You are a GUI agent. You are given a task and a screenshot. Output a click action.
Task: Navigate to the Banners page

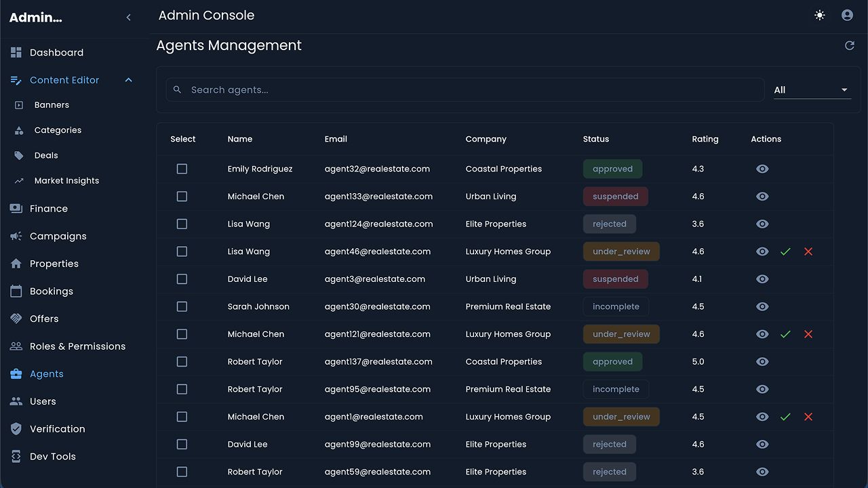click(x=52, y=105)
